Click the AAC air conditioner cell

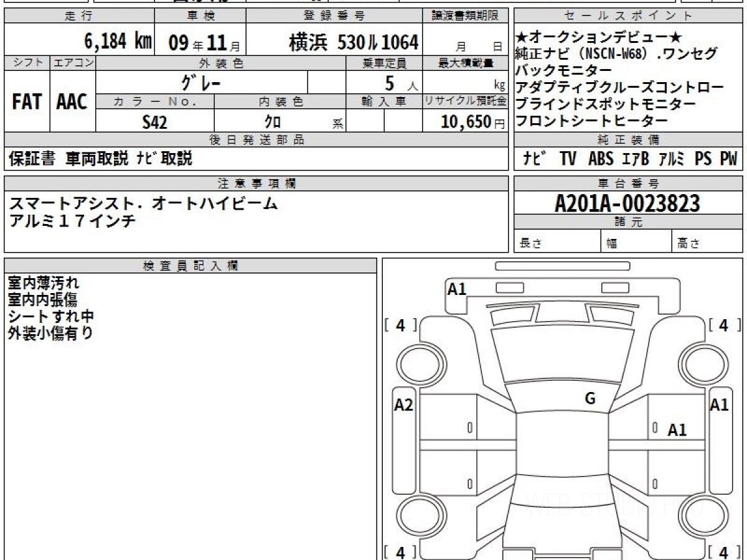pos(72,102)
